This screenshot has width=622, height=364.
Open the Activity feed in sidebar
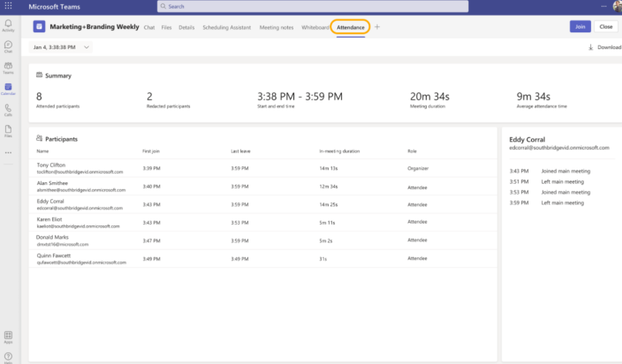click(8, 25)
